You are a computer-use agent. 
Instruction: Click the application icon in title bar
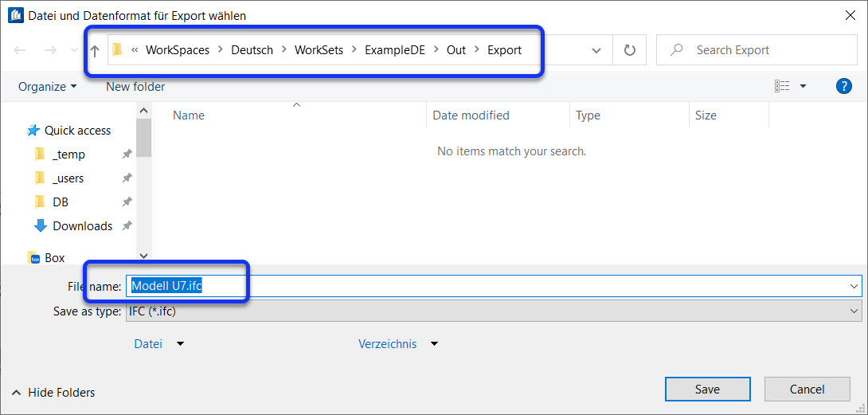(15, 15)
